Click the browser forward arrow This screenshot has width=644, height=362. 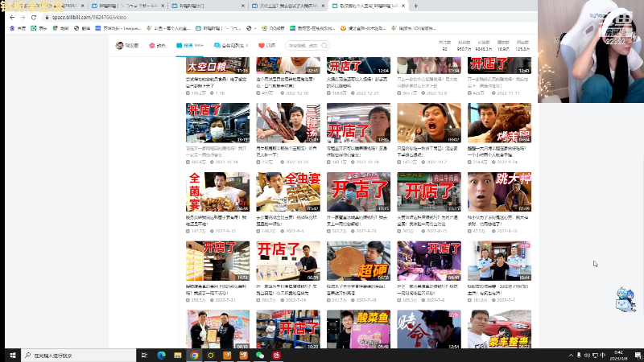[x=23, y=17]
